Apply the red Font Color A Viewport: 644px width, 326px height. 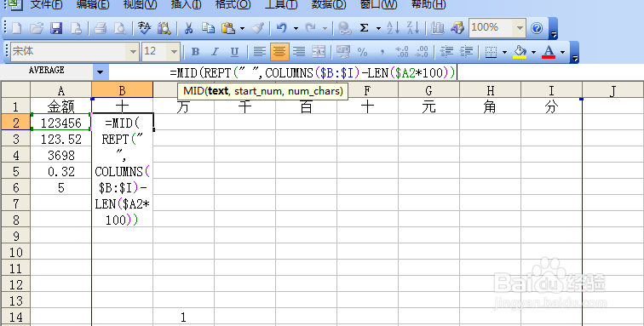pos(549,52)
